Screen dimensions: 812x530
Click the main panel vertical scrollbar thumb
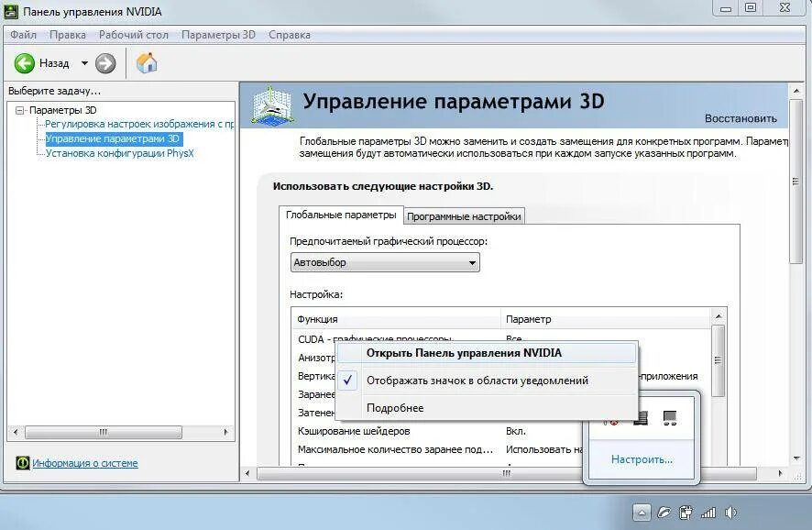click(796, 182)
